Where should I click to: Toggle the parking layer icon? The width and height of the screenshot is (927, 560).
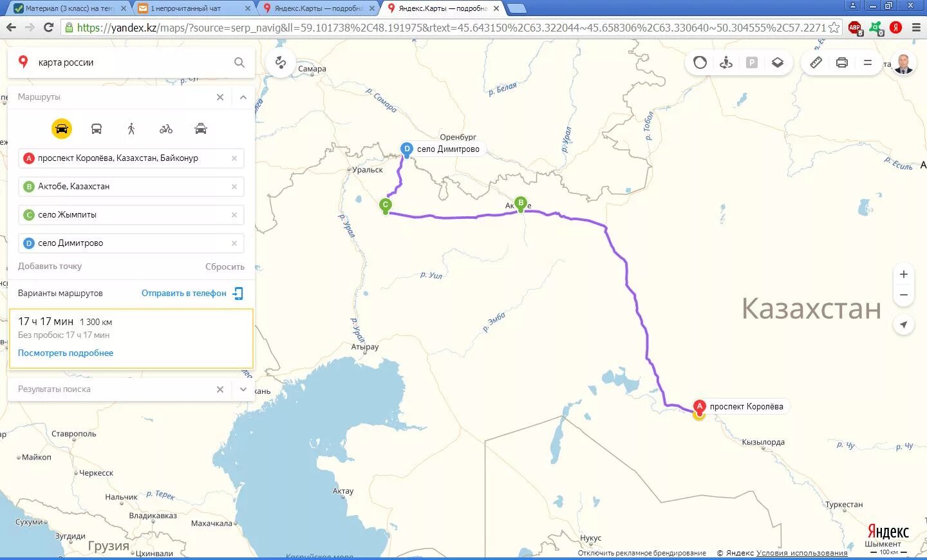pyautogui.click(x=752, y=62)
